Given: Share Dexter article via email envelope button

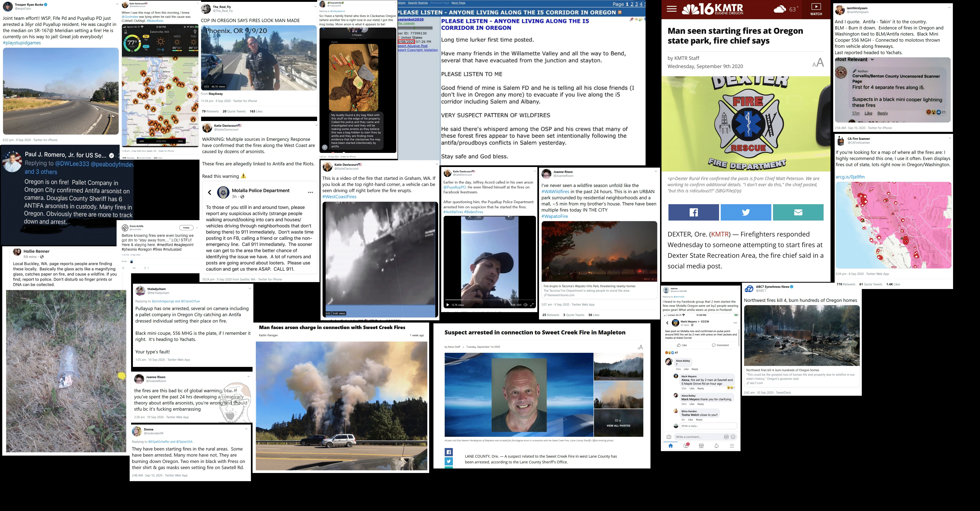Looking at the screenshot, I should click(798, 212).
